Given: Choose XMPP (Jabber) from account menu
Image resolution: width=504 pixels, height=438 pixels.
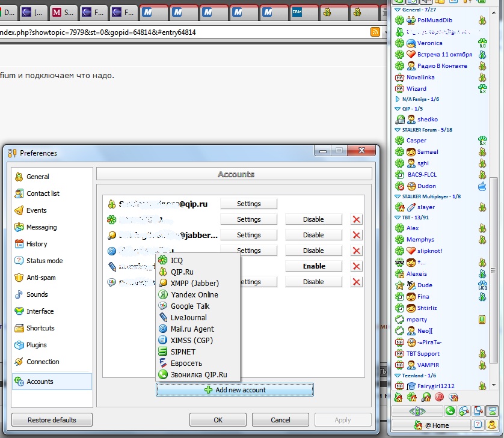Looking at the screenshot, I should [x=194, y=283].
